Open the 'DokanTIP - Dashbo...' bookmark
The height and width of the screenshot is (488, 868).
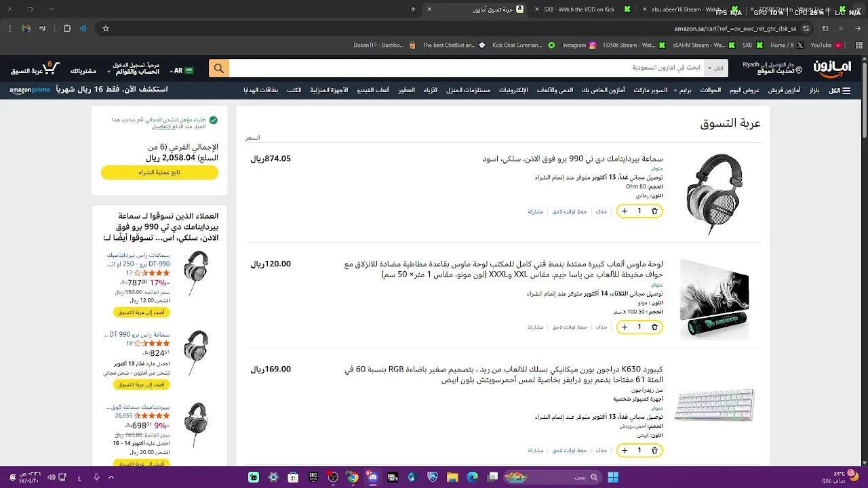click(x=384, y=45)
